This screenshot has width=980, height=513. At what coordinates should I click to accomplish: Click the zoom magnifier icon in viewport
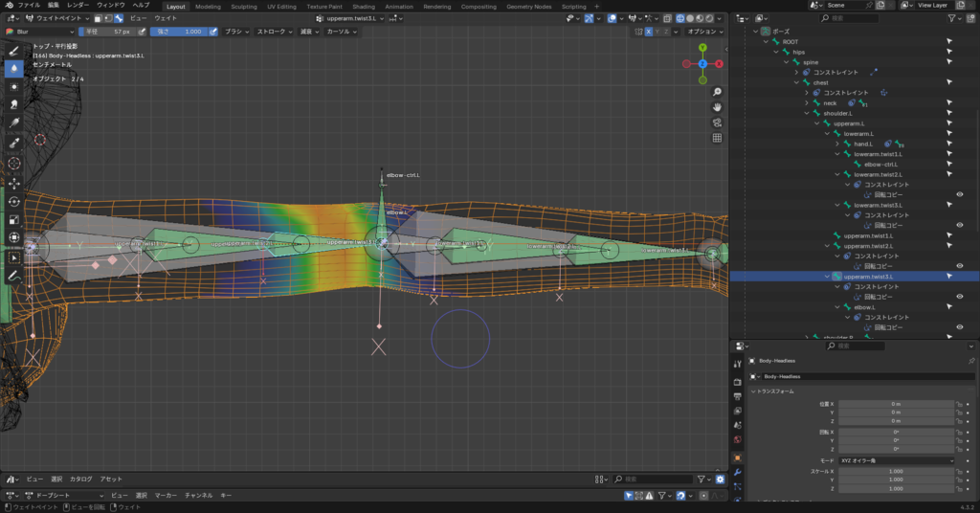pos(717,92)
